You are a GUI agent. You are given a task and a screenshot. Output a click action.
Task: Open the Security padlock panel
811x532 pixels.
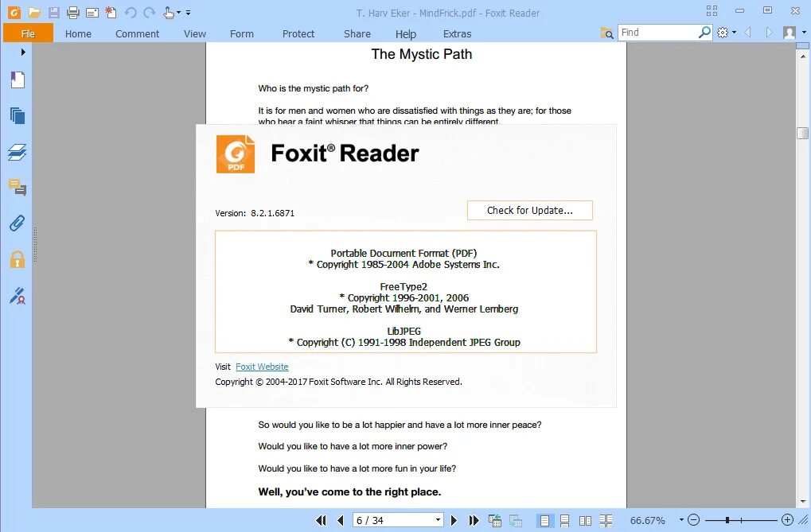(18, 259)
